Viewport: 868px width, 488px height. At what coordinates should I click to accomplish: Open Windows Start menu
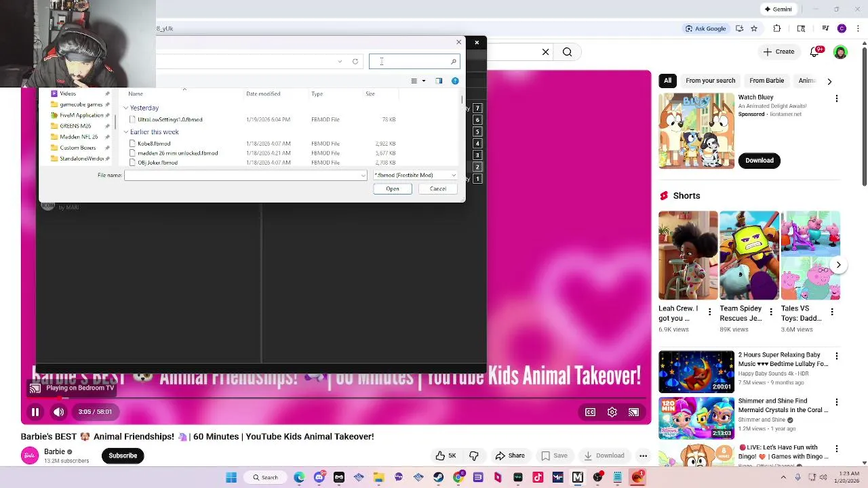pos(231,477)
